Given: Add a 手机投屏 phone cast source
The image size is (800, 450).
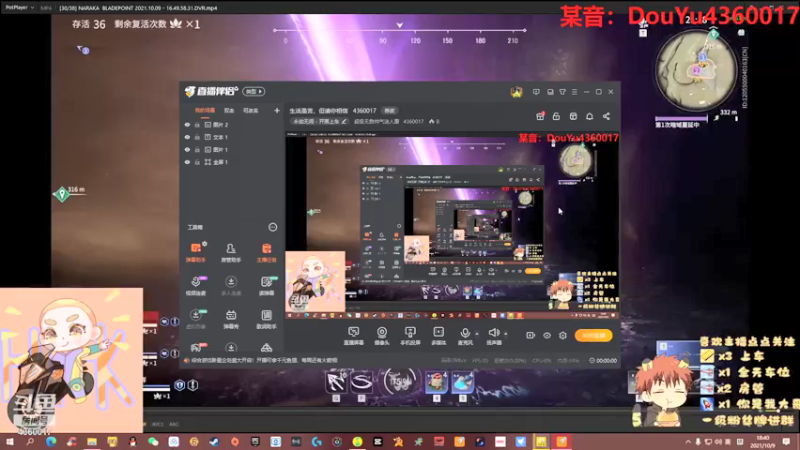Looking at the screenshot, I should (410, 336).
